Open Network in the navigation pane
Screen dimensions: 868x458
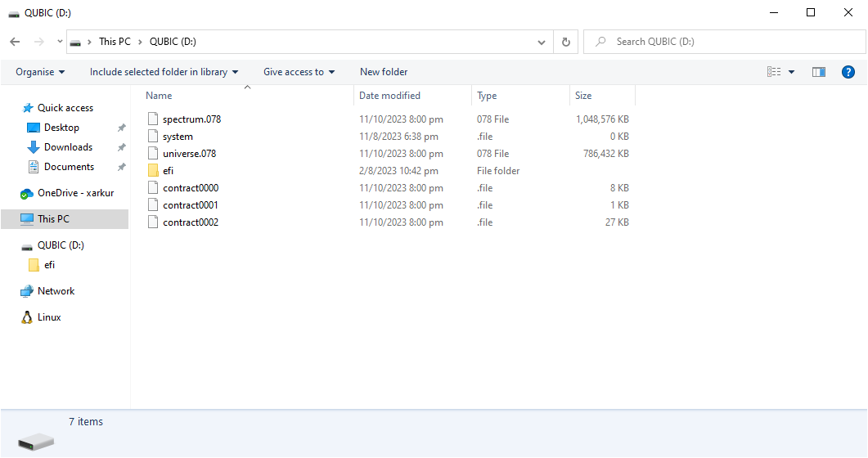56,291
